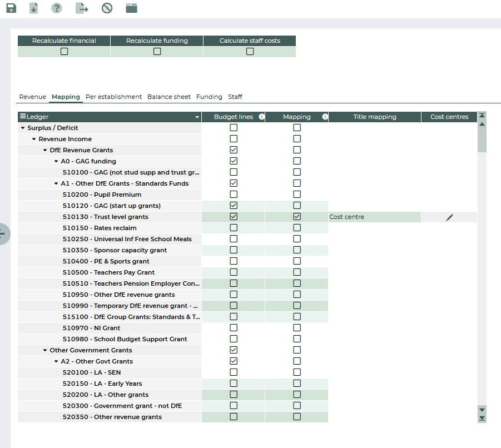The width and height of the screenshot is (501, 448).
Task: Uncheck Mapping checkbox for 510130 Trust level grants
Action: click(x=297, y=217)
